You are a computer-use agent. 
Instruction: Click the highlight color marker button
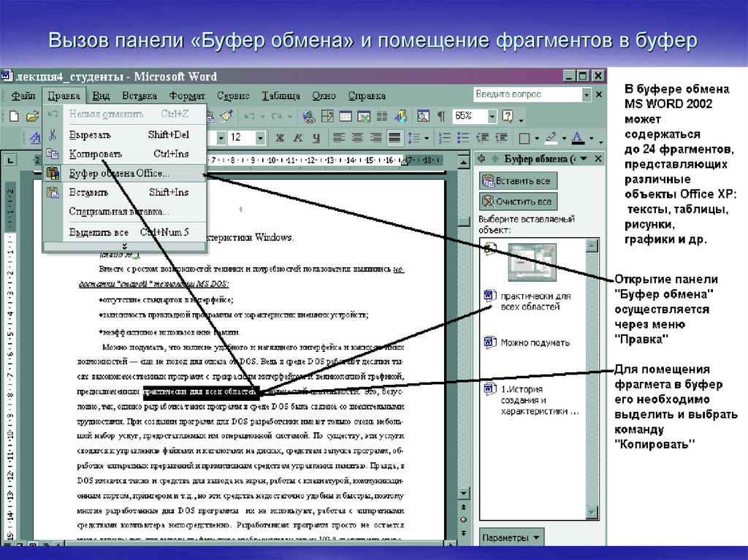551,138
